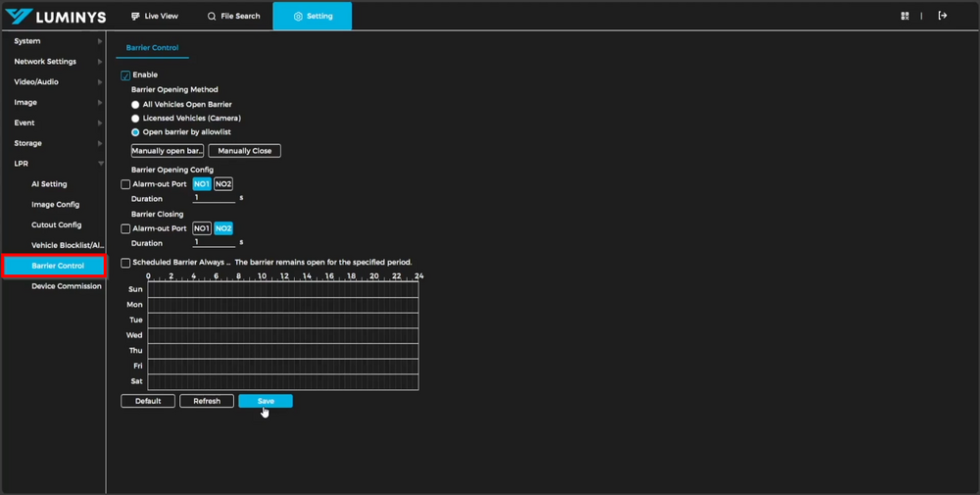Expand the Network Settings section
Viewport: 980px width, 495px height.
point(53,62)
